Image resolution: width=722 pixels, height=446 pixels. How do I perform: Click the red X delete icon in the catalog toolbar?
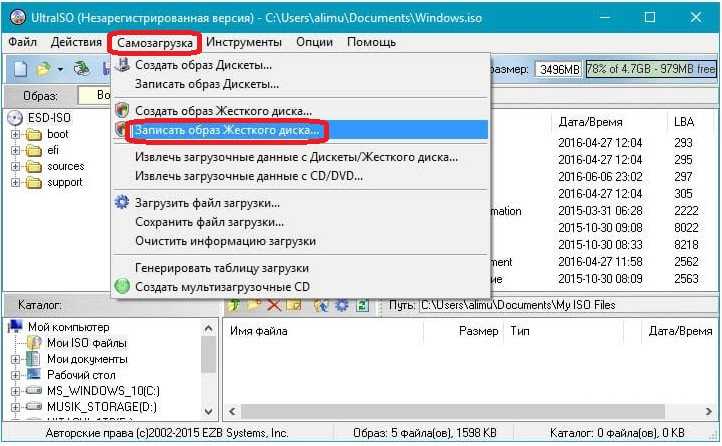click(274, 305)
